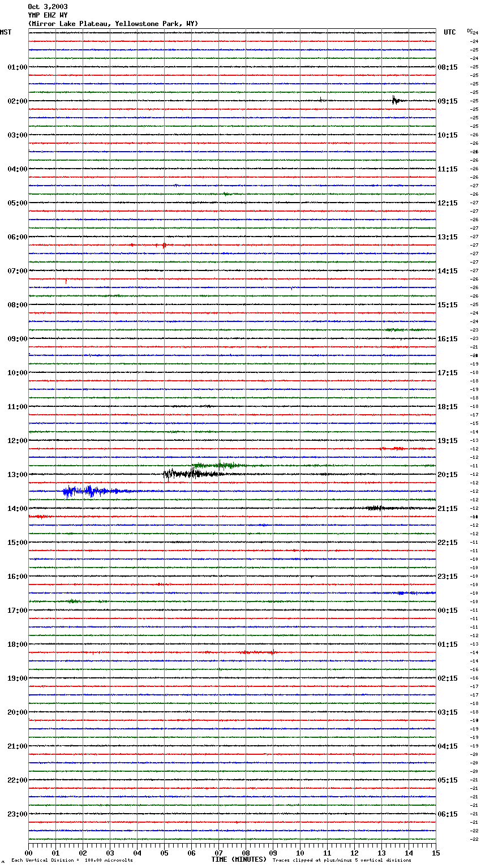Click the '06:15' UTC time label
Image resolution: width=481 pixels, height=868 pixels.
coord(448,814)
